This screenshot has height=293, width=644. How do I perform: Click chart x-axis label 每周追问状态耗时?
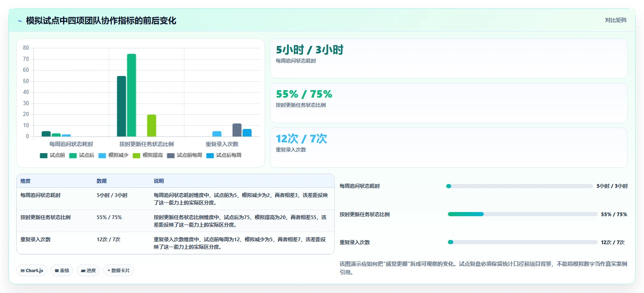71,144
